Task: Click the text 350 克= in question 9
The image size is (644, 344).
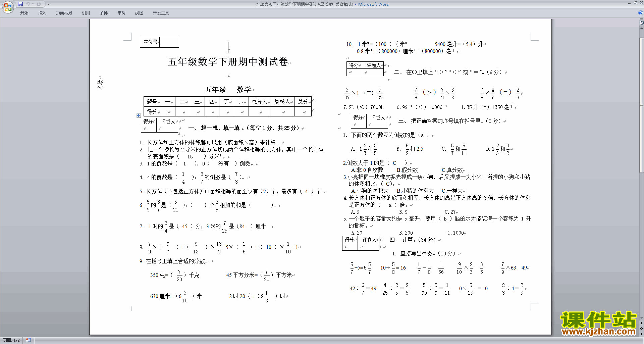Action: 159,275
